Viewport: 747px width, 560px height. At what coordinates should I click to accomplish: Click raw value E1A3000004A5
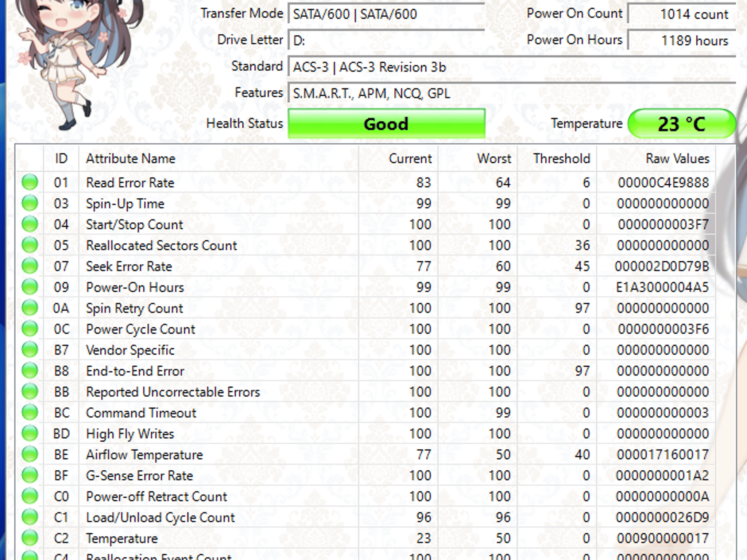662,287
